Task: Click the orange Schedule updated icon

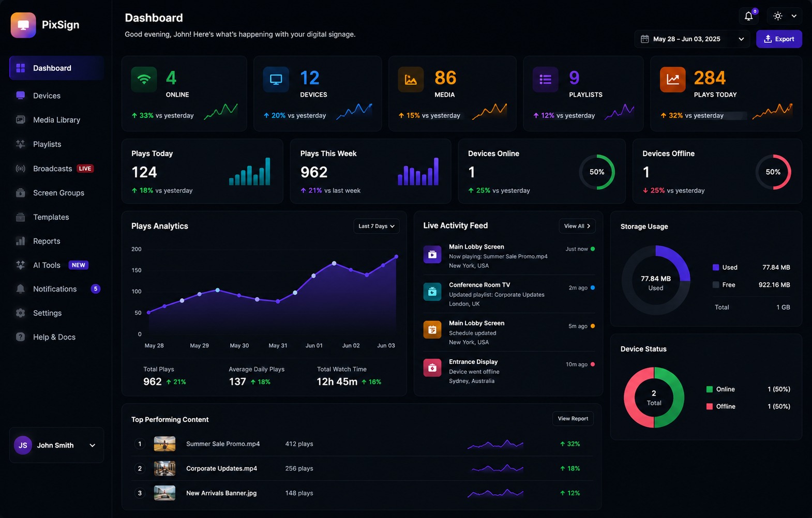Action: tap(432, 330)
